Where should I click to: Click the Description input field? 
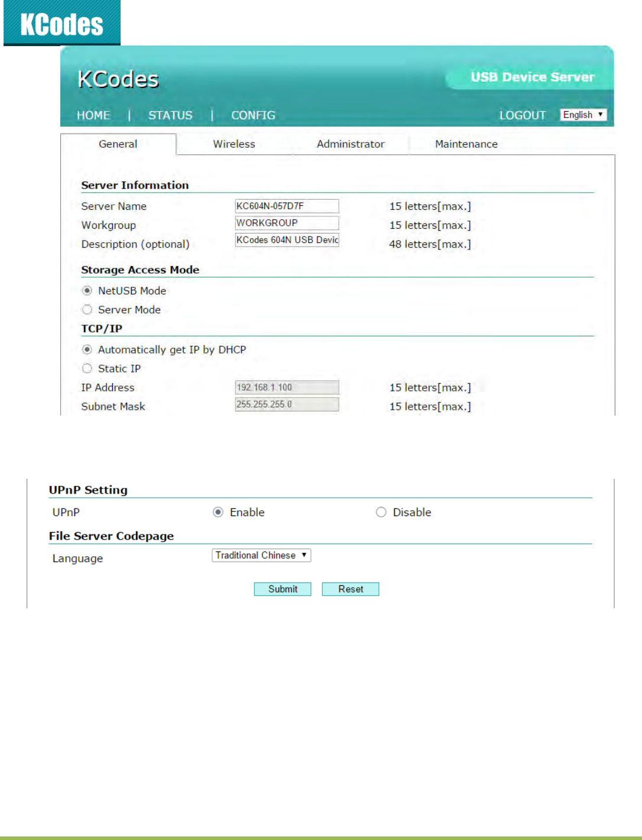[287, 240]
